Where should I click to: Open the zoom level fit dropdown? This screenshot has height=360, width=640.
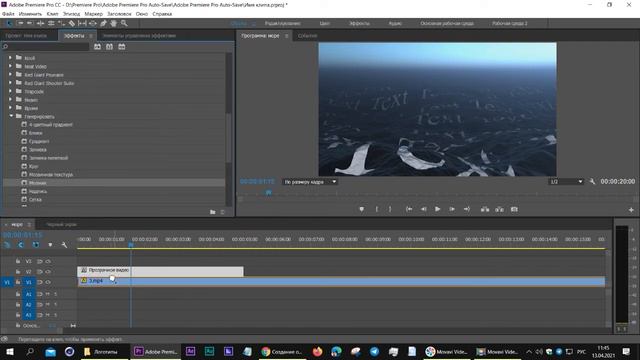pos(310,182)
